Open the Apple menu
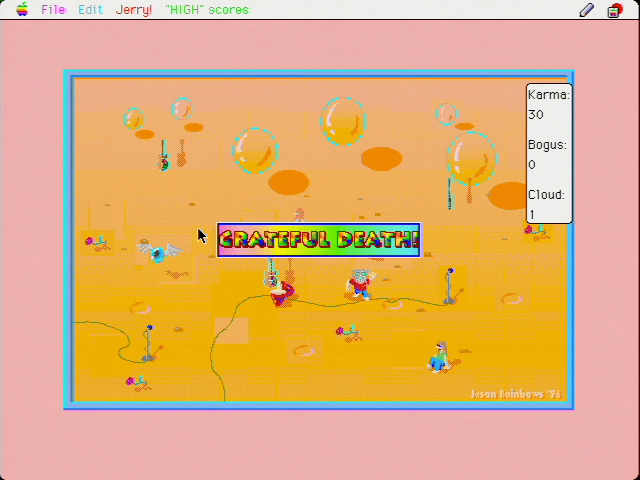 pyautogui.click(x=22, y=9)
